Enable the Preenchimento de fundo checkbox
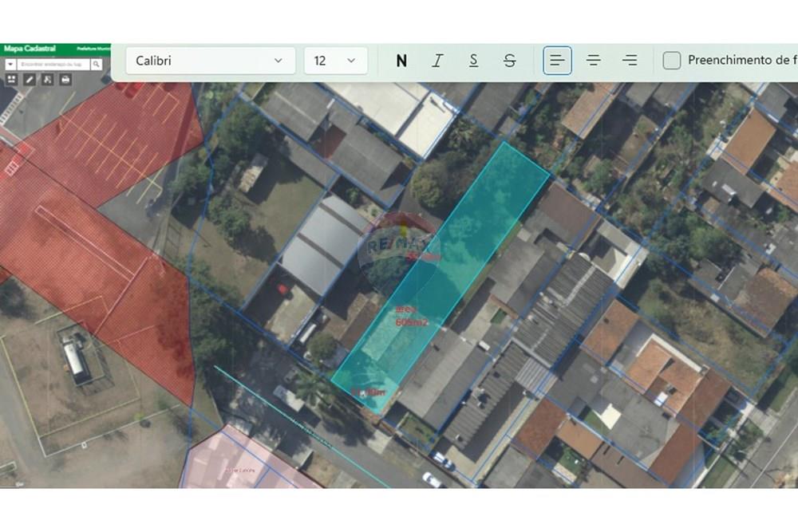Image resolution: width=798 pixels, height=532 pixels. point(672,61)
